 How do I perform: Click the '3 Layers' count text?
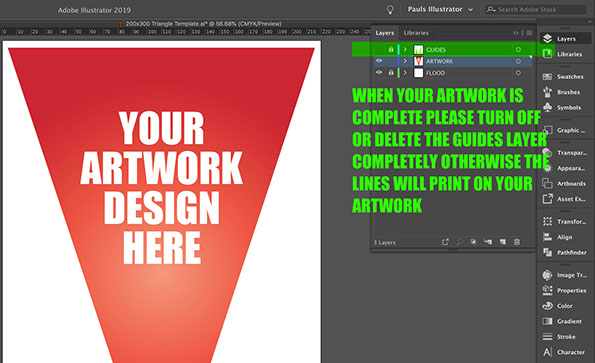tap(384, 242)
